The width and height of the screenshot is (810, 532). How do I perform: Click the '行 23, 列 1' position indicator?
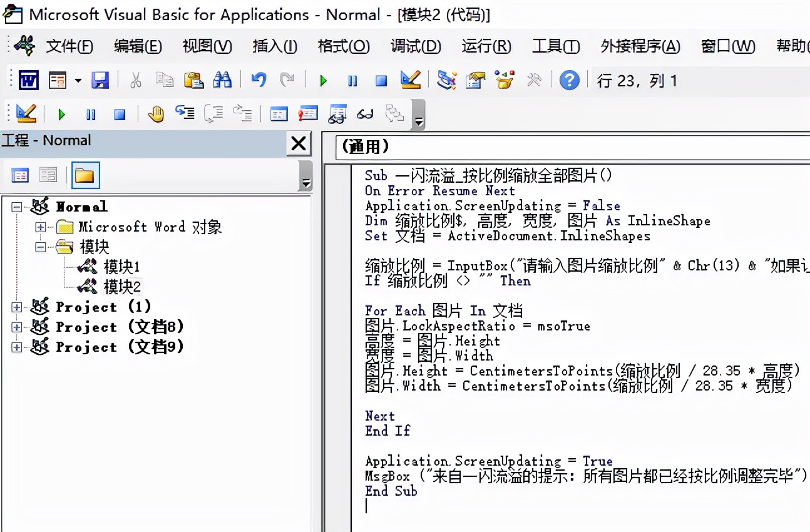637,81
